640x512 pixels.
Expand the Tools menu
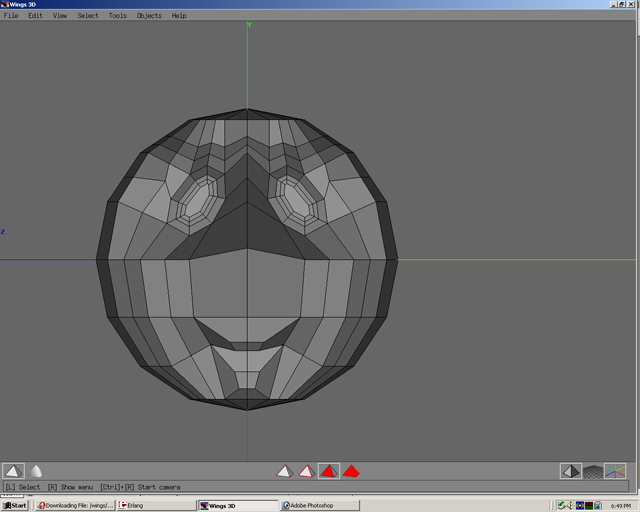coord(118,16)
